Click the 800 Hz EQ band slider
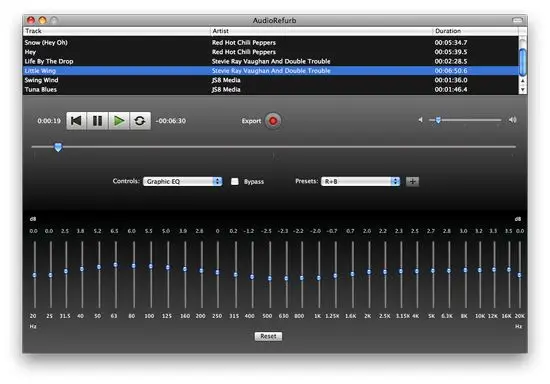The width and height of the screenshot is (550, 384). pos(302,275)
